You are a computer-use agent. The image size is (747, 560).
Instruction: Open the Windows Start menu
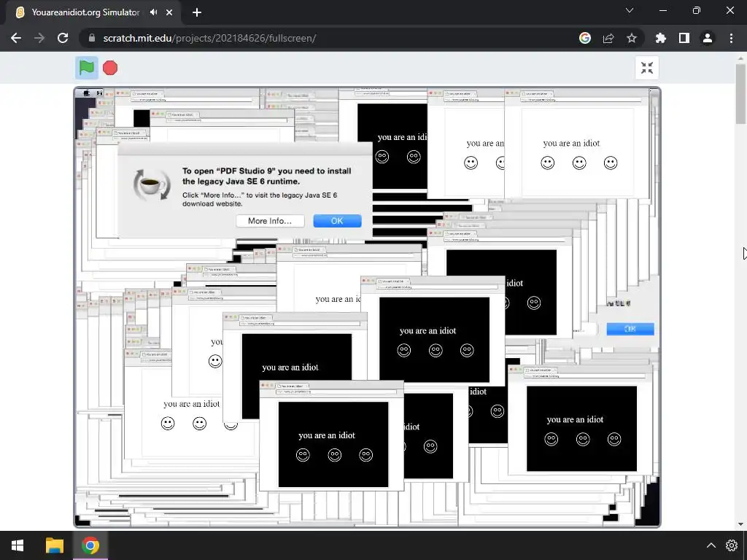tap(18, 545)
